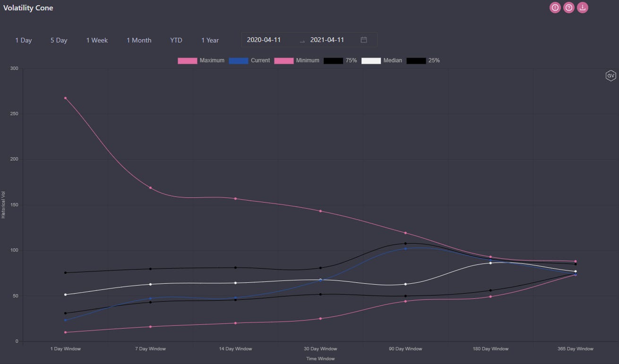
Task: Click the '365 Day Window' axis label
Action: pyautogui.click(x=576, y=349)
